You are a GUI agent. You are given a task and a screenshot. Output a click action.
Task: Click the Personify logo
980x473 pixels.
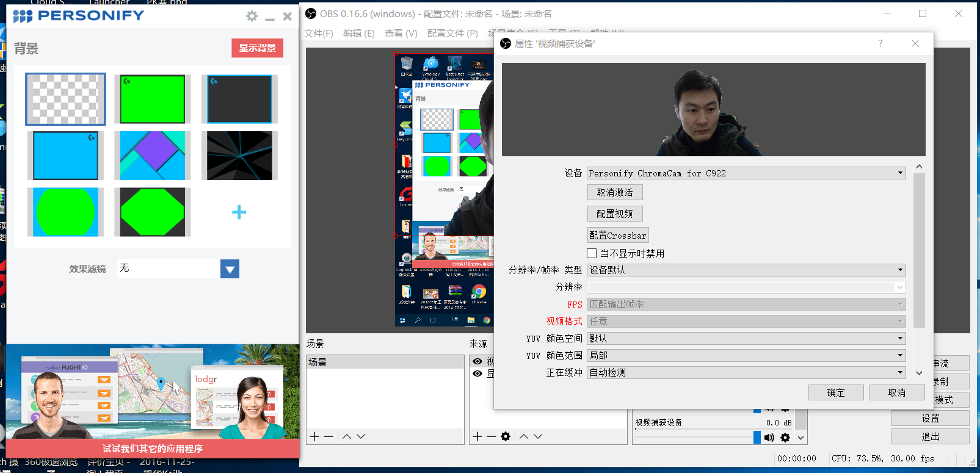click(78, 16)
